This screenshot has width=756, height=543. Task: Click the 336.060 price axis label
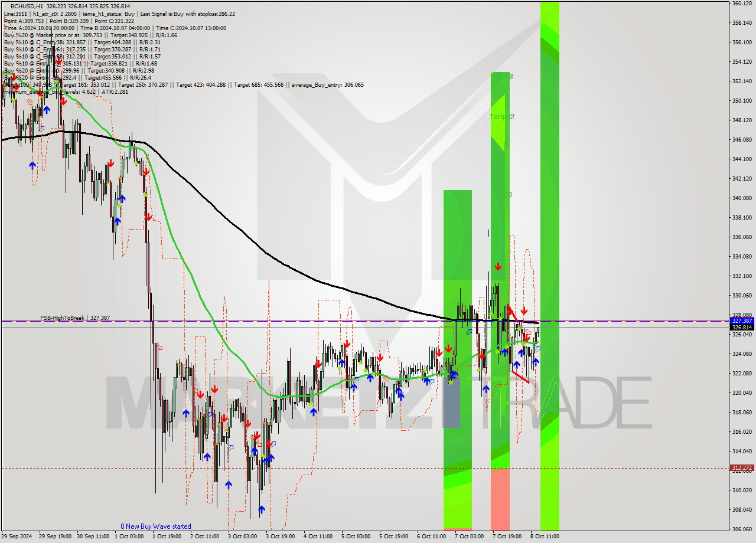(x=741, y=237)
